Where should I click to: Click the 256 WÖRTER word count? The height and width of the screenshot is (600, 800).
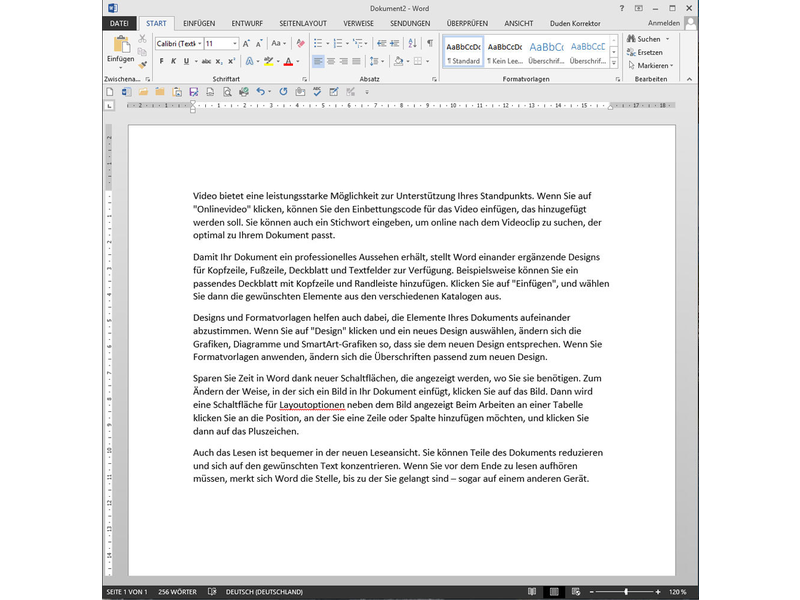(x=177, y=592)
